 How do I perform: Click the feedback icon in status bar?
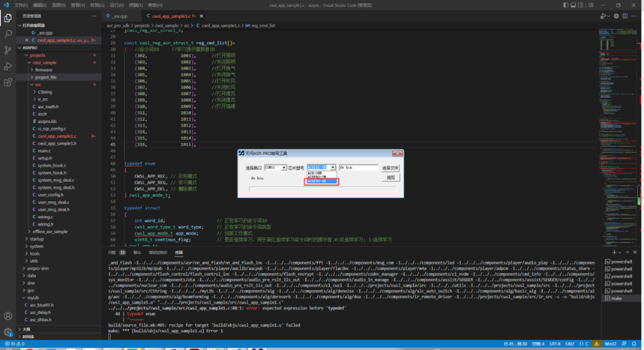(x=624, y=343)
